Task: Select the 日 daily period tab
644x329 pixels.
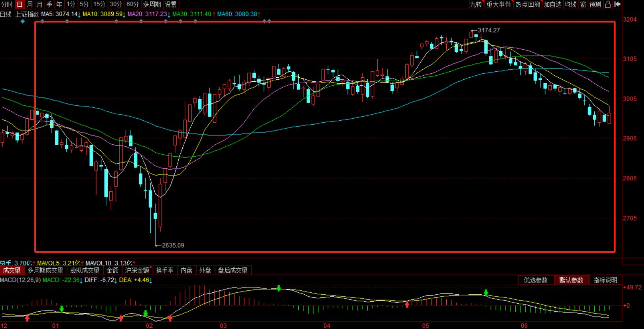Action: coord(19,4)
